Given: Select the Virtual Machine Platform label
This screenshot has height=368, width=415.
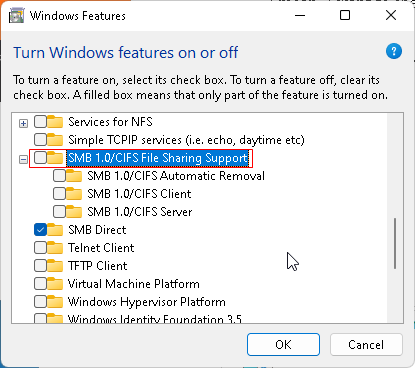Looking at the screenshot, I should tap(134, 284).
